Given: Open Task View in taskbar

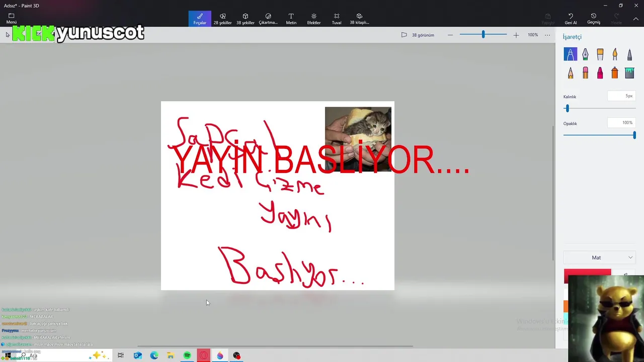Looking at the screenshot, I should point(121,355).
